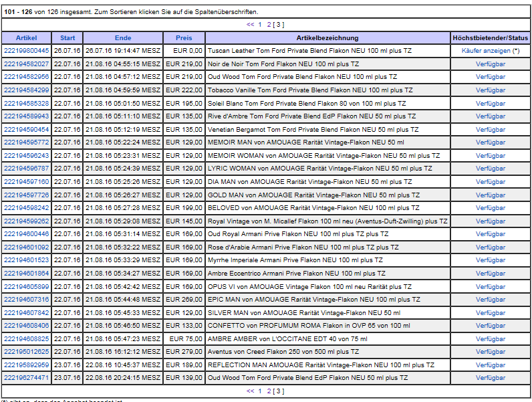Click 'Verfügbar' for CONFETTO Profumum Roma row
532x402 pixels.
point(491,326)
